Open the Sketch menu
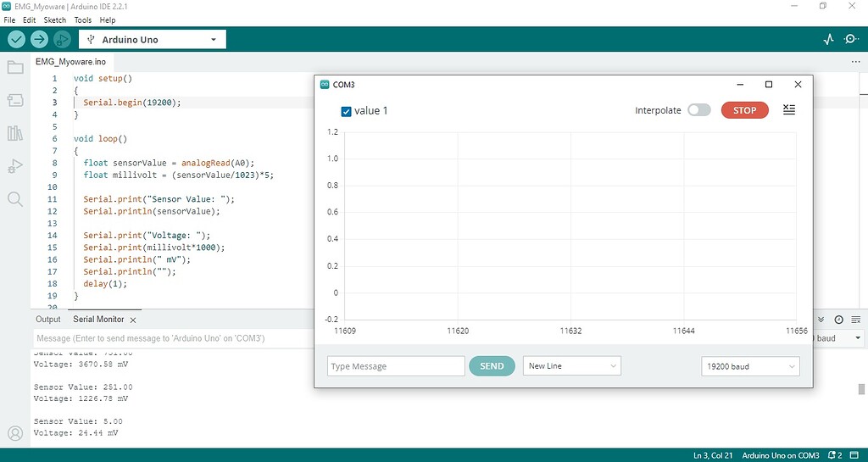This screenshot has width=868, height=462. pyautogui.click(x=55, y=19)
